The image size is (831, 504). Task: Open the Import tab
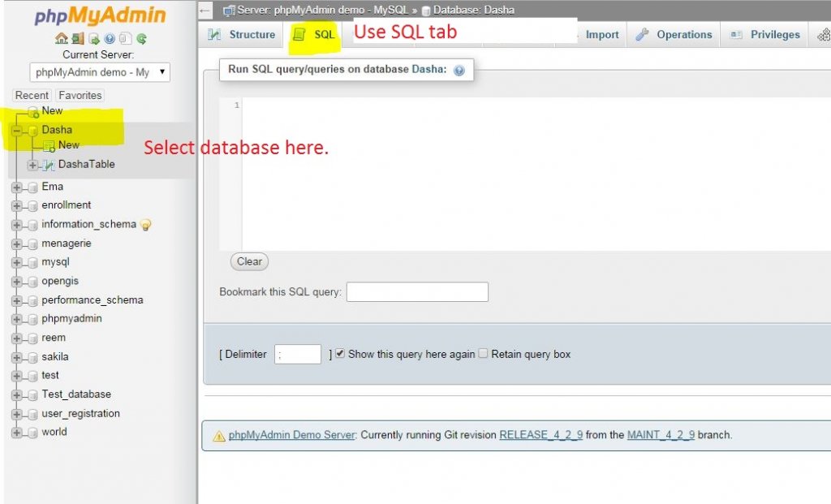click(602, 35)
